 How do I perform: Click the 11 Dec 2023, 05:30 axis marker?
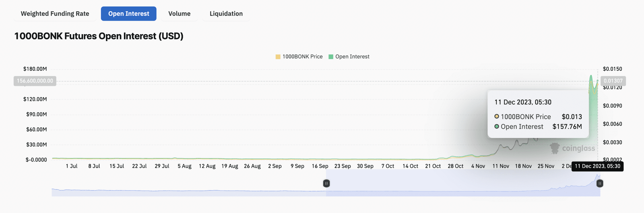(x=597, y=166)
